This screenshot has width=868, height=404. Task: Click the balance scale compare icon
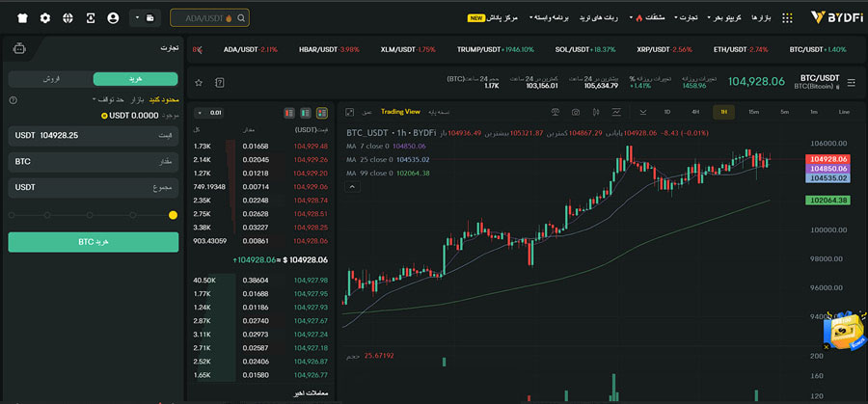click(x=556, y=112)
